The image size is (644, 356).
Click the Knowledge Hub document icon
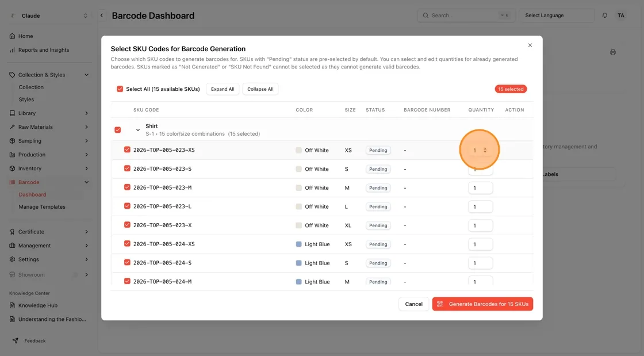click(x=12, y=305)
